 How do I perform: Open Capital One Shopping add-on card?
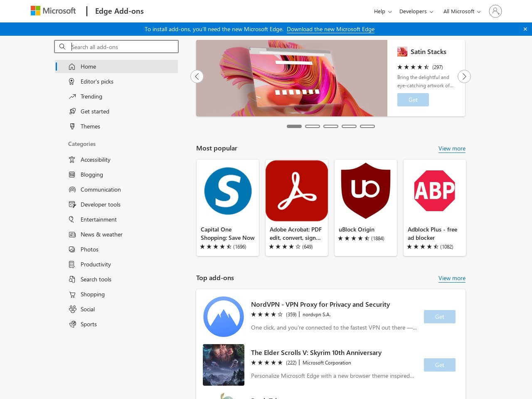[228, 208]
